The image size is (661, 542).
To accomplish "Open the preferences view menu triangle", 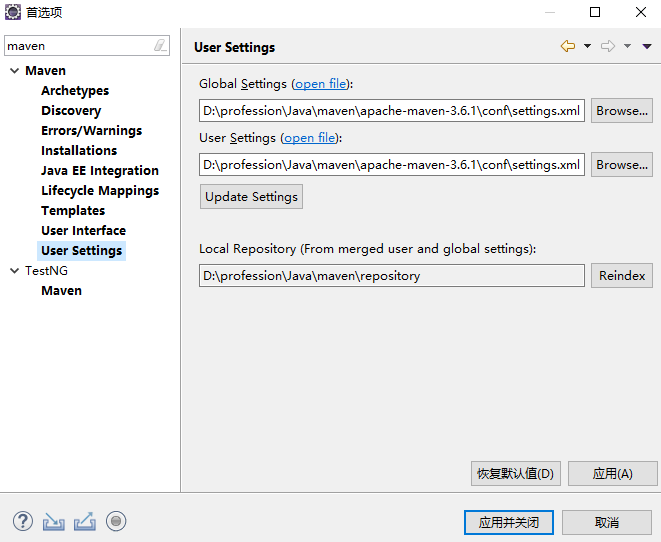I will click(647, 46).
